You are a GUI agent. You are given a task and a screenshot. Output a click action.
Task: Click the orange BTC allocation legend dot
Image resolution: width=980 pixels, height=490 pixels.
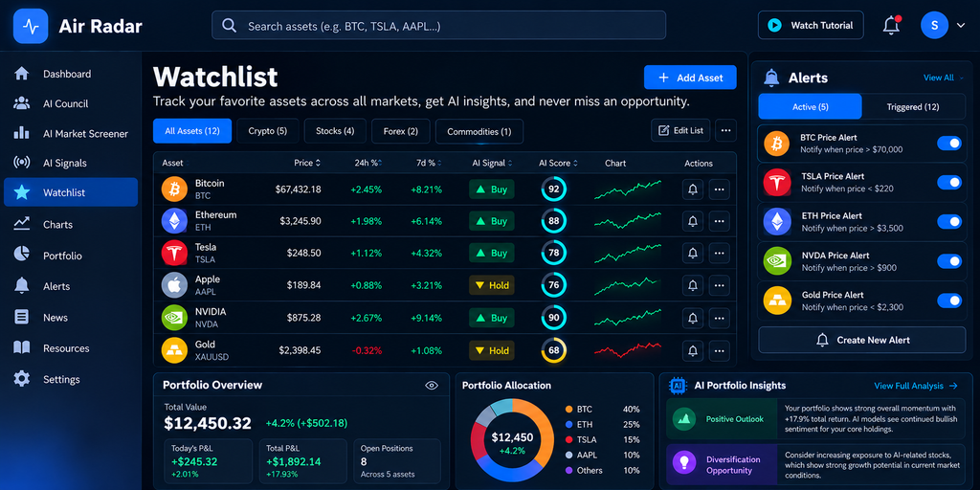[x=568, y=410]
